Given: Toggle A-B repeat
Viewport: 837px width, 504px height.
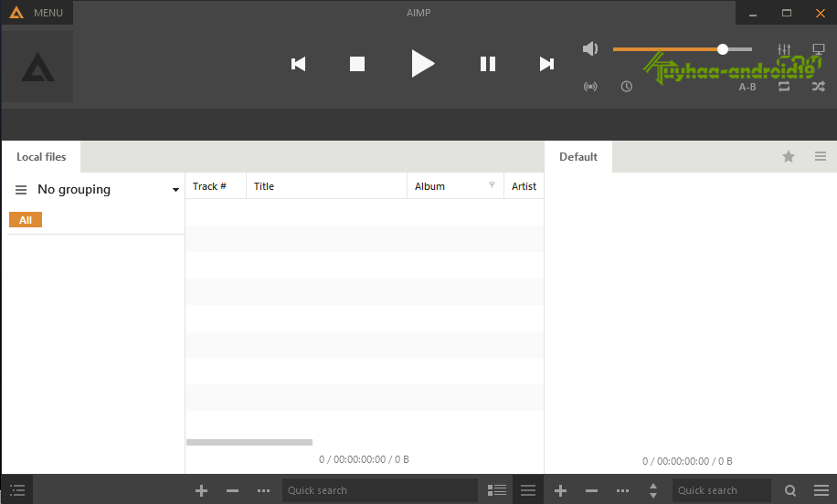Looking at the screenshot, I should click(747, 87).
